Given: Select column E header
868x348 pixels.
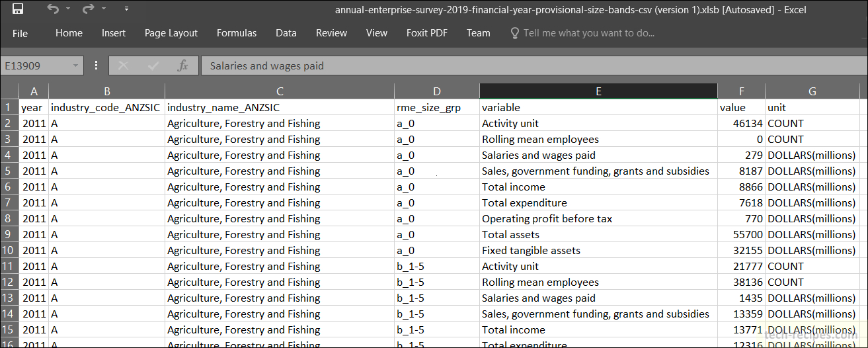Looking at the screenshot, I should tap(598, 91).
